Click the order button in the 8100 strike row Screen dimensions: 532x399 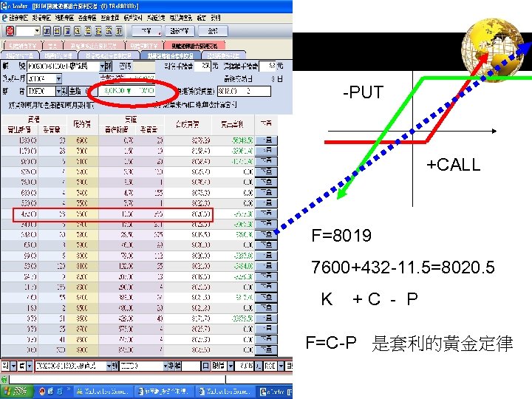pyautogui.click(x=266, y=266)
